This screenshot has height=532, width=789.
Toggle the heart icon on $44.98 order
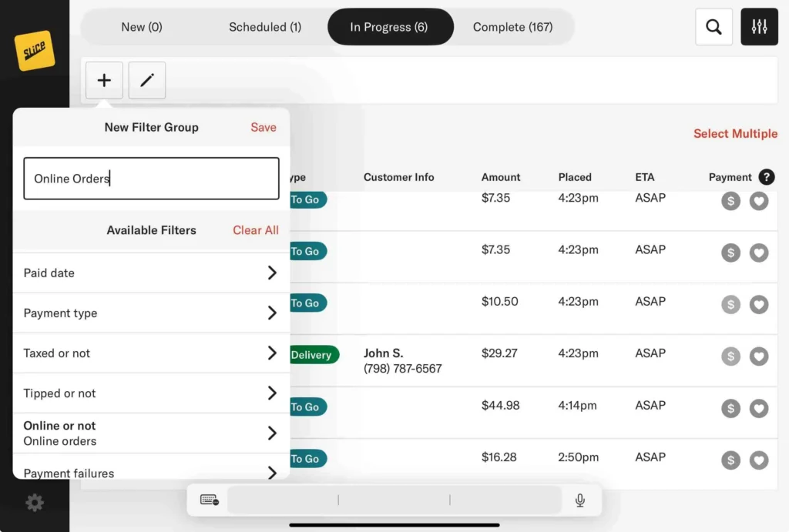759,408
